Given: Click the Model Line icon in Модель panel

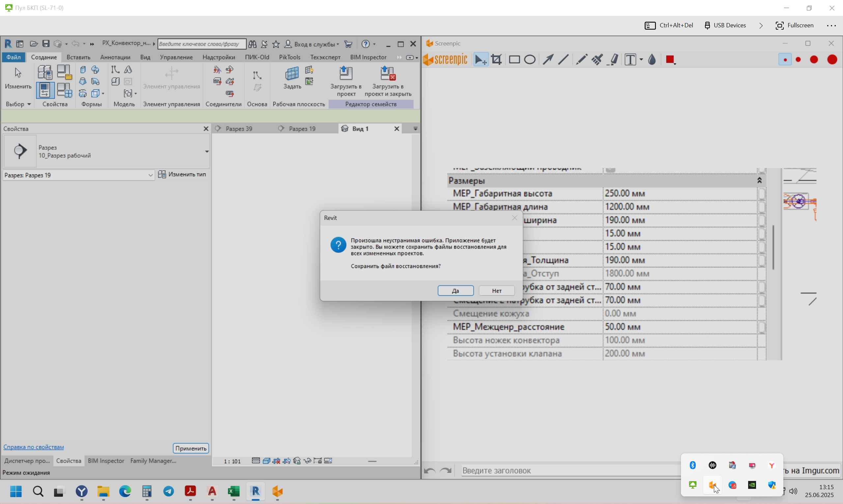Looking at the screenshot, I should (x=115, y=69).
